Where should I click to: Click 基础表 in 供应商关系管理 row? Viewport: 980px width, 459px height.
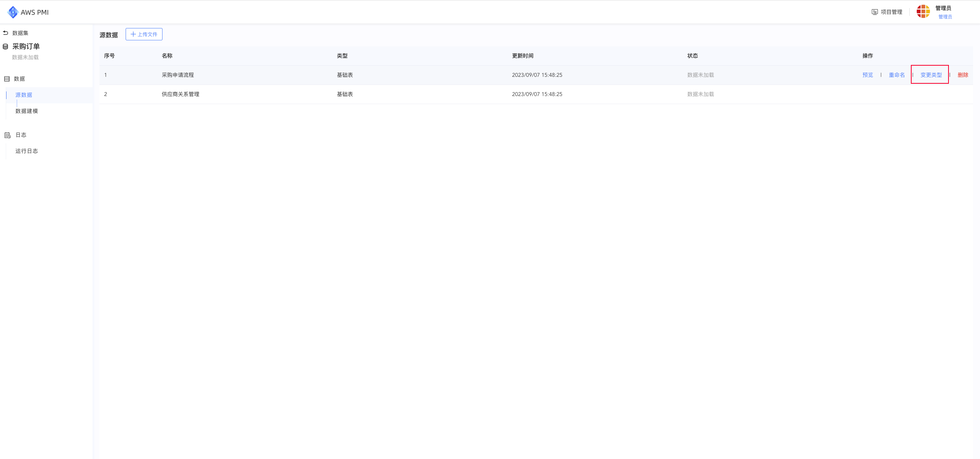[x=345, y=94]
